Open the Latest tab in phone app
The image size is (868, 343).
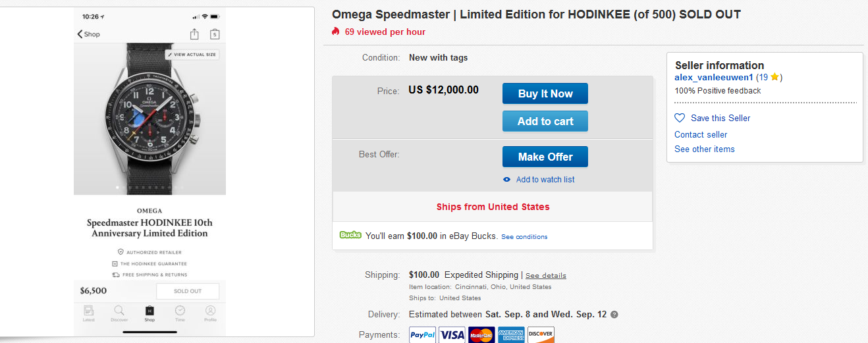point(89,313)
